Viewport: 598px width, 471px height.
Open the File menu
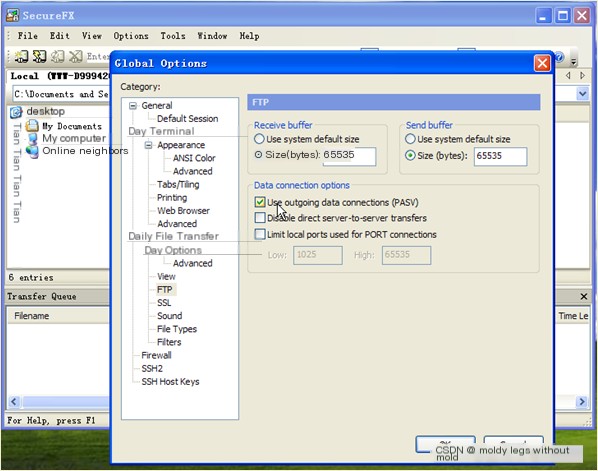pyautogui.click(x=27, y=36)
